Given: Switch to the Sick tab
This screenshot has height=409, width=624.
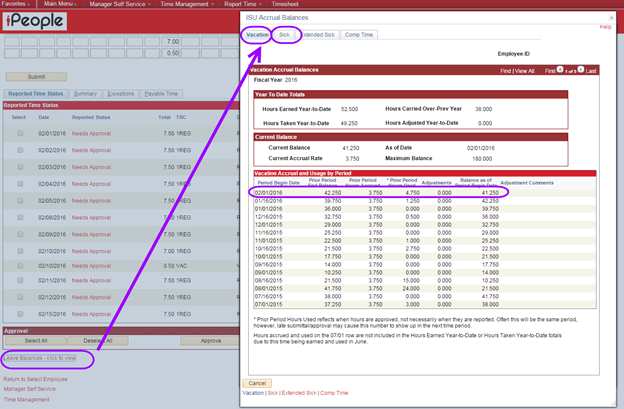Looking at the screenshot, I should (x=284, y=35).
